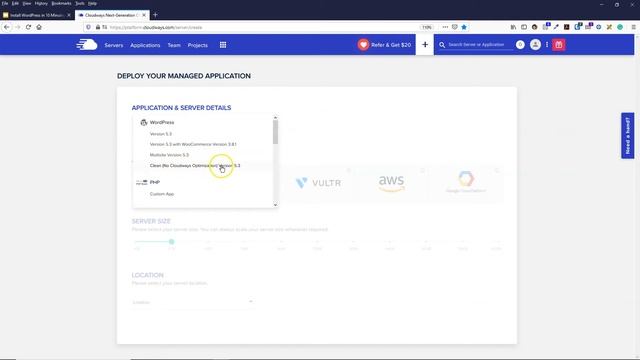Click the heart icon beside Refer & Get $20
This screenshot has width=640, height=360.
coord(363,44)
